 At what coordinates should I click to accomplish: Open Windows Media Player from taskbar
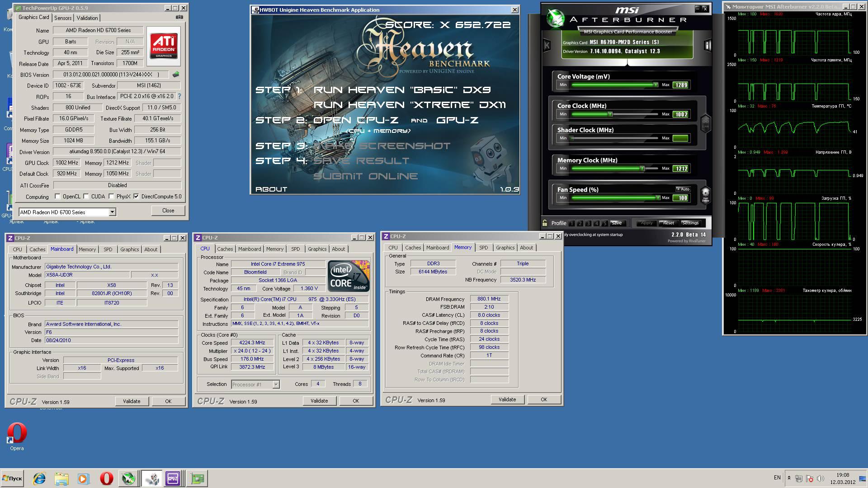83,478
